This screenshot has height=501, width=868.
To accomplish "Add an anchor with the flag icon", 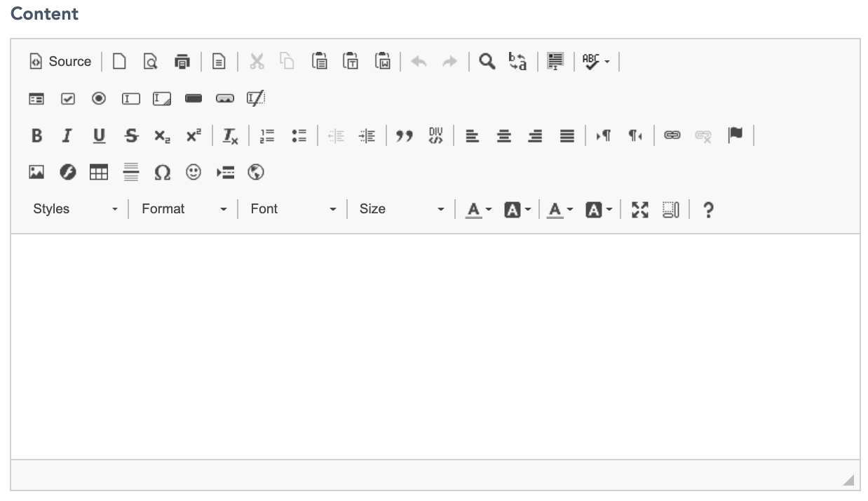I will (x=735, y=135).
